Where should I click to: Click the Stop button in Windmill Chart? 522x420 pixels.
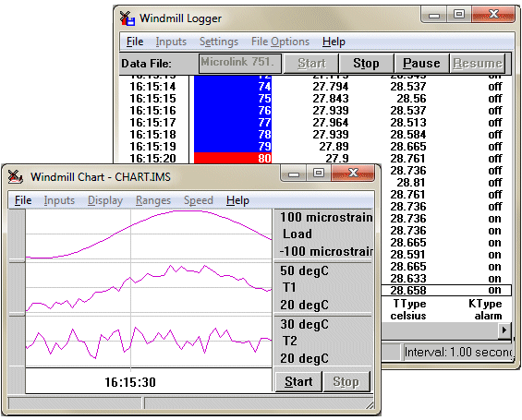[x=346, y=381]
